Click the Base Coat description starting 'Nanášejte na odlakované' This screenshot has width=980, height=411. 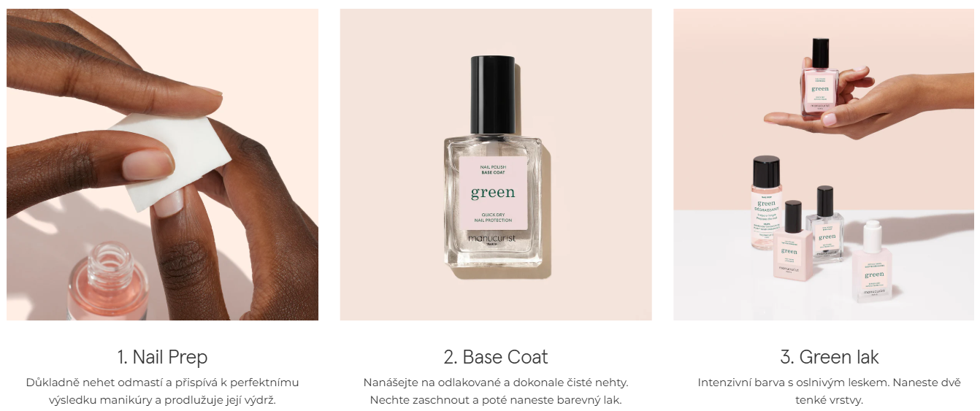495,391
